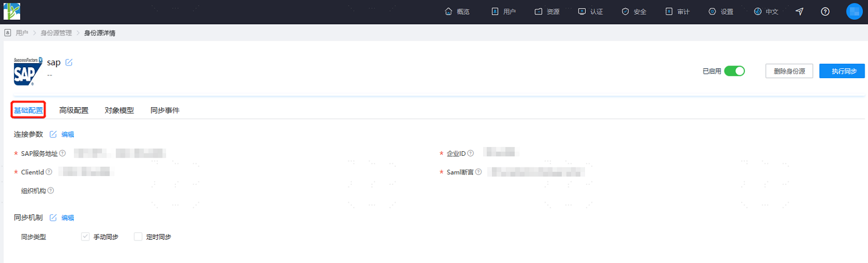This screenshot has height=263, width=868.
Task: Click the help icon next to SAP服务地址
Action: [62, 154]
